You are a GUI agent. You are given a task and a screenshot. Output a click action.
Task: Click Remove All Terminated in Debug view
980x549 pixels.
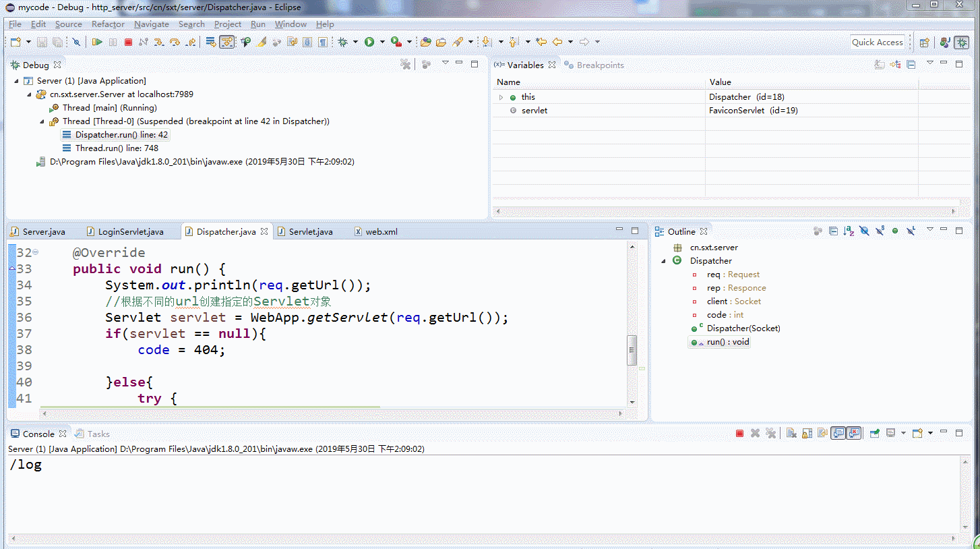[405, 65]
